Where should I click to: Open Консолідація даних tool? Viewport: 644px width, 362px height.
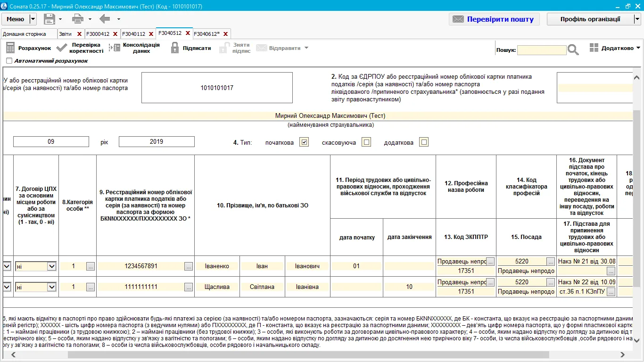pyautogui.click(x=134, y=48)
